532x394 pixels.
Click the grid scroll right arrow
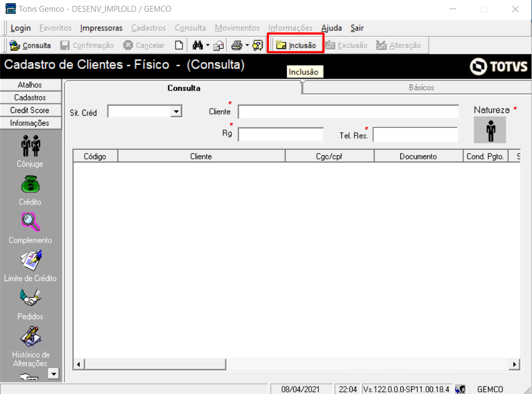pyautogui.click(x=514, y=365)
